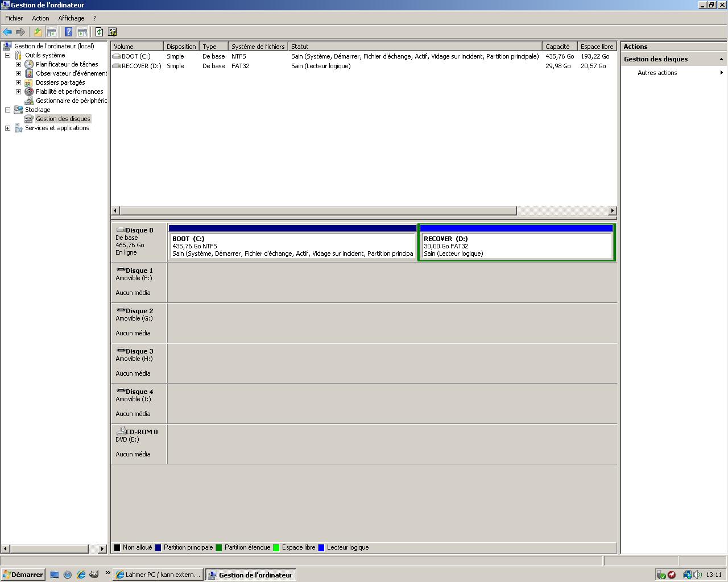Click the Observateur d'événements icon
Viewport: 728px width, 582px height.
point(29,73)
